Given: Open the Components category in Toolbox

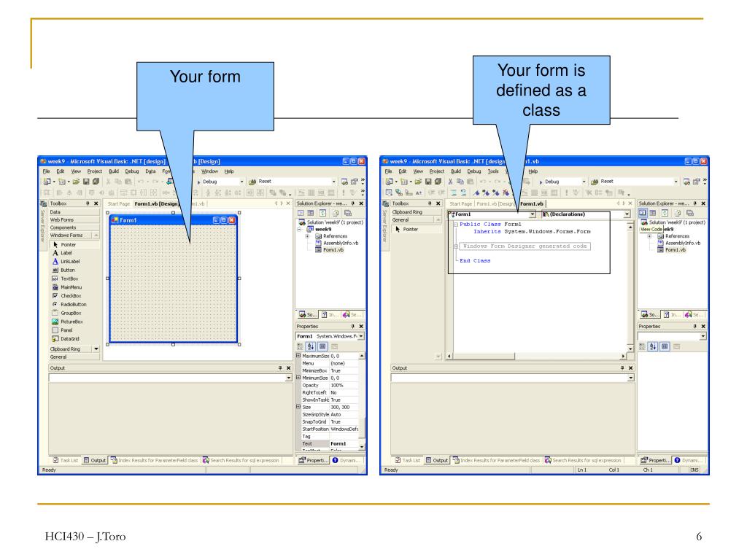Looking at the screenshot, I should (x=74, y=227).
